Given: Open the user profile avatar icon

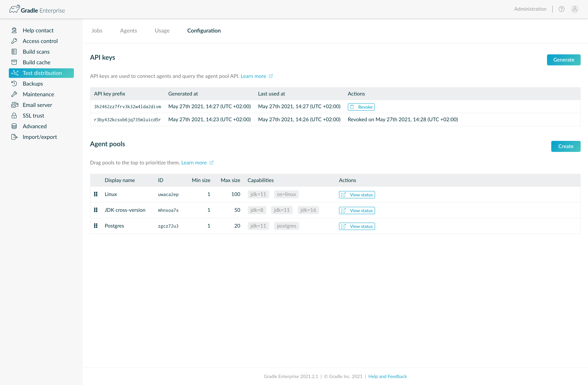Looking at the screenshot, I should (x=575, y=9).
